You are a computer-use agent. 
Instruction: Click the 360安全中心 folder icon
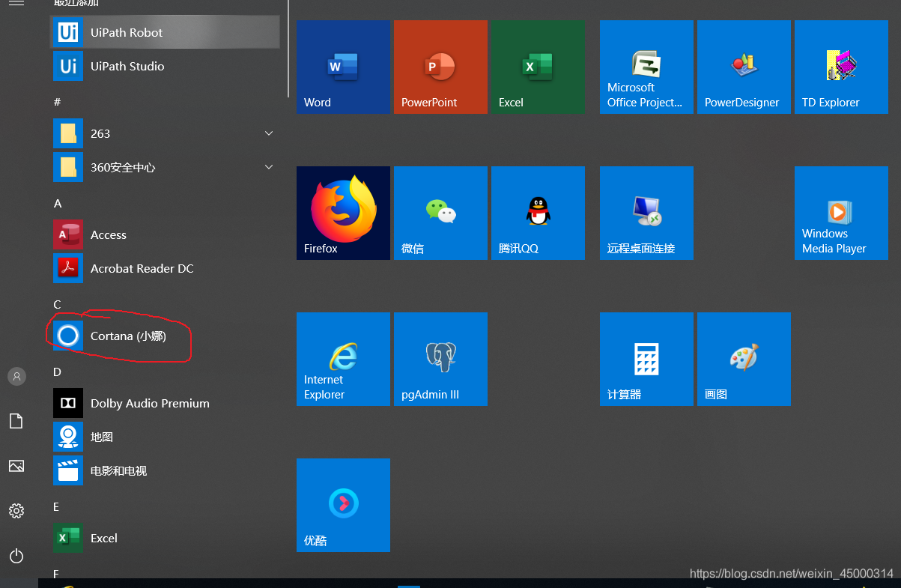point(68,167)
